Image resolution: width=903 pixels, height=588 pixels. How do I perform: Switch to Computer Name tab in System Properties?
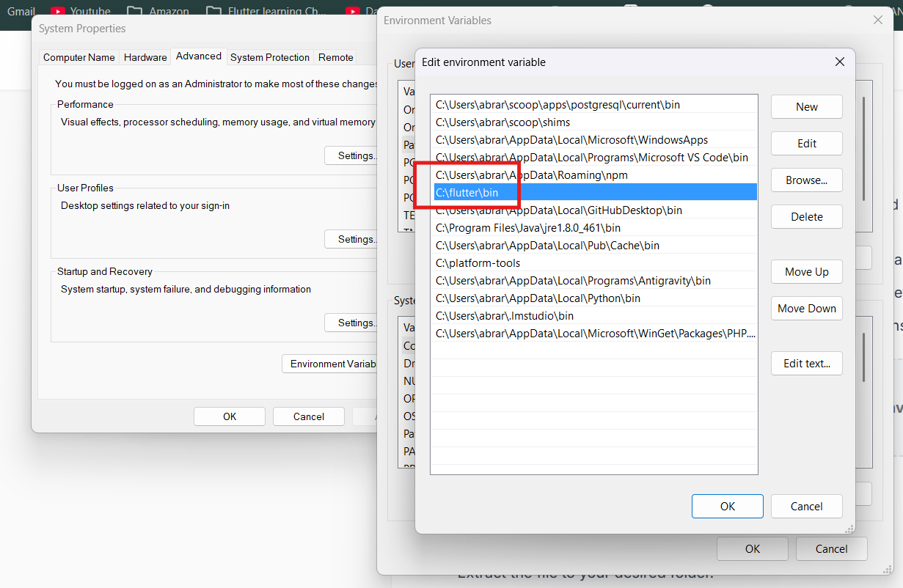[79, 57]
